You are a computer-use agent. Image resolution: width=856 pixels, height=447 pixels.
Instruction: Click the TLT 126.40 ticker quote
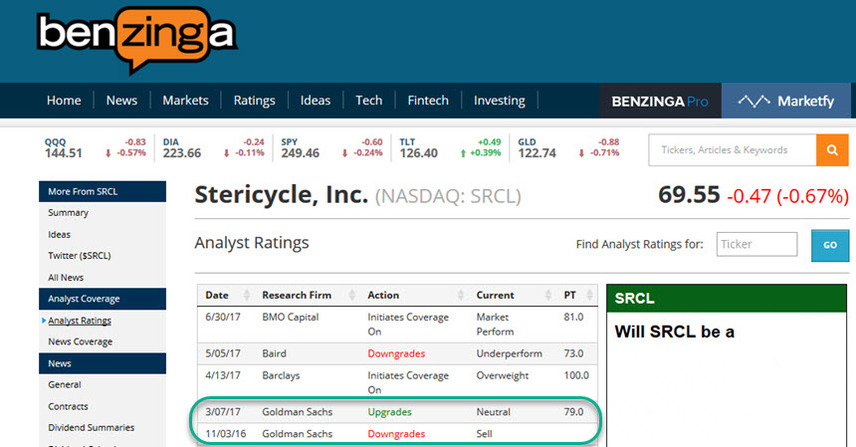pos(450,148)
